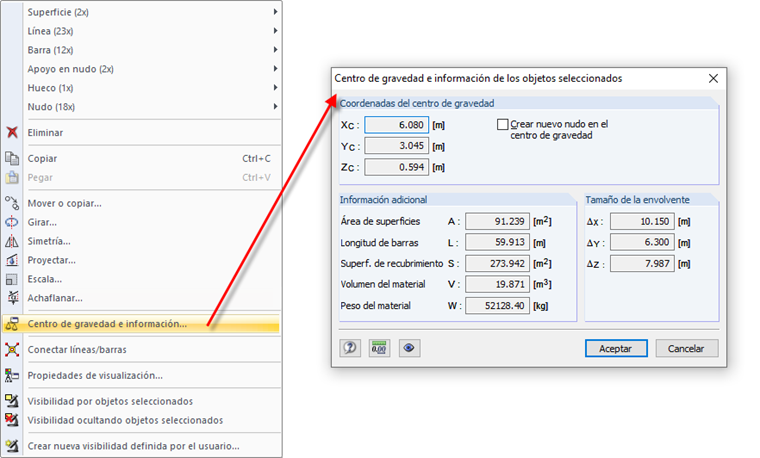Click the Superf. de recubrimiento field 273.942
The height and width of the screenshot is (458, 760).
(x=497, y=264)
